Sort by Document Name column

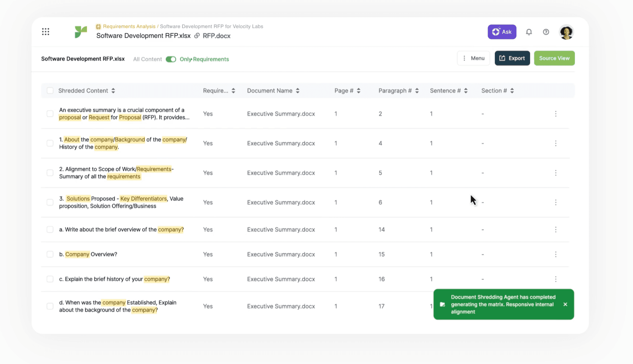(x=297, y=91)
